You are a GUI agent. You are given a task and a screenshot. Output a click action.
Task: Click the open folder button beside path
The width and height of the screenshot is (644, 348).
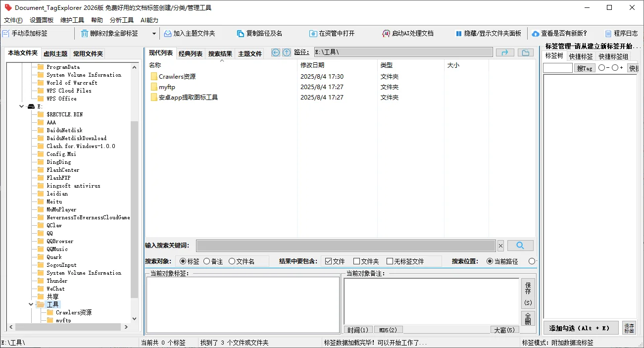click(x=526, y=52)
